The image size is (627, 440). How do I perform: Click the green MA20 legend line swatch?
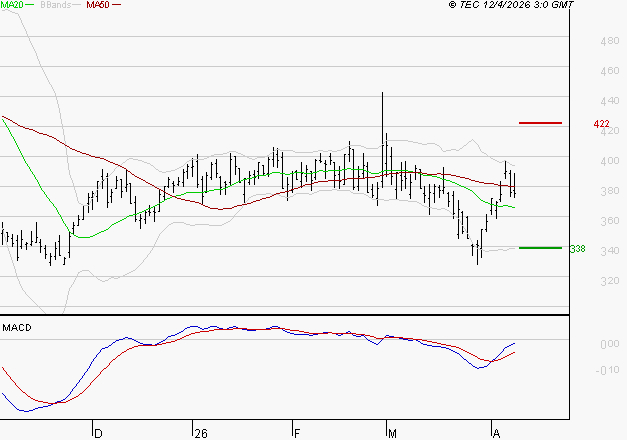[x=30, y=5]
